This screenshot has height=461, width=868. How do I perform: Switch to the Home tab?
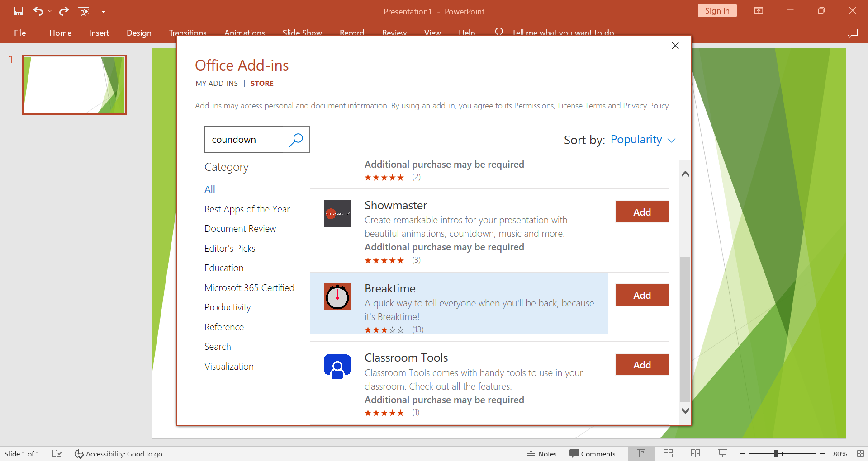(x=61, y=33)
